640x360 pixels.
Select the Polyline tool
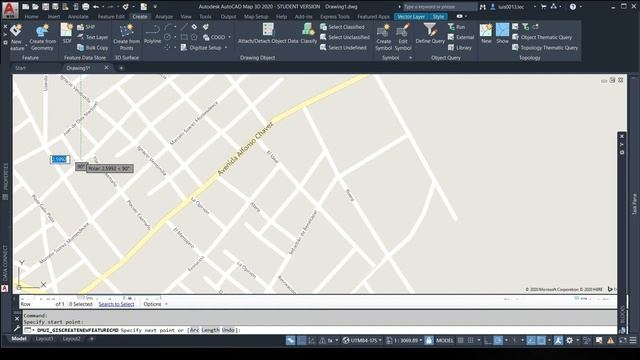(x=152, y=34)
